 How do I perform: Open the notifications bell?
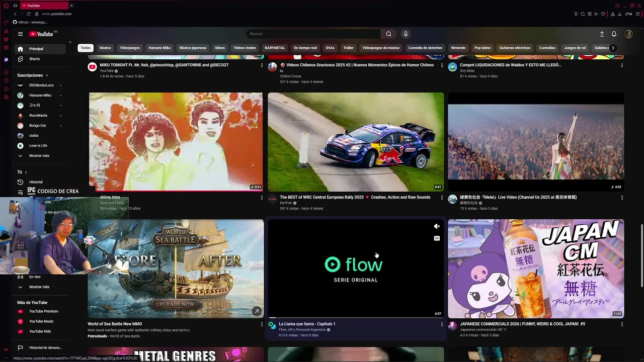pyautogui.click(x=614, y=34)
